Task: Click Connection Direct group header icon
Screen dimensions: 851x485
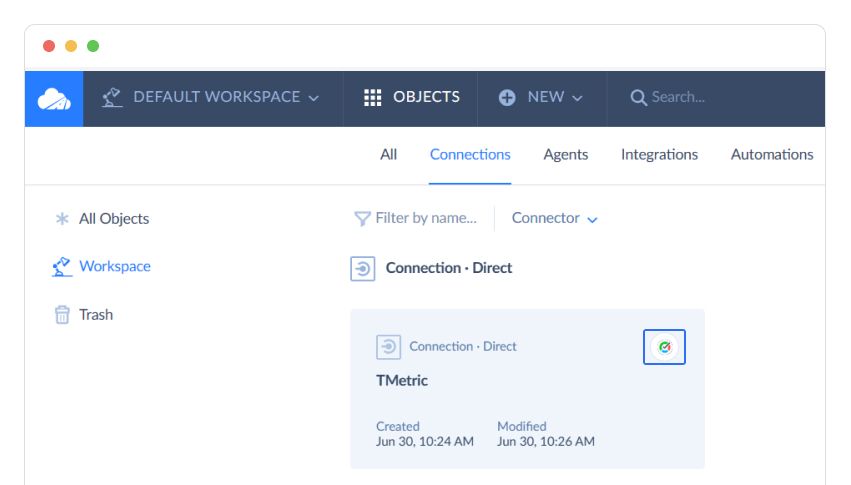Action: 363,269
